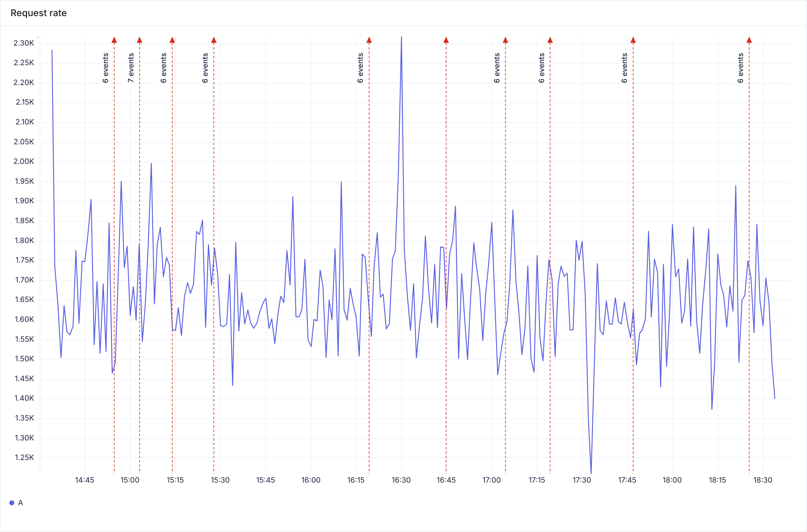
Task: Select the event marker triangle just before 15:00
Action: pyautogui.click(x=114, y=40)
